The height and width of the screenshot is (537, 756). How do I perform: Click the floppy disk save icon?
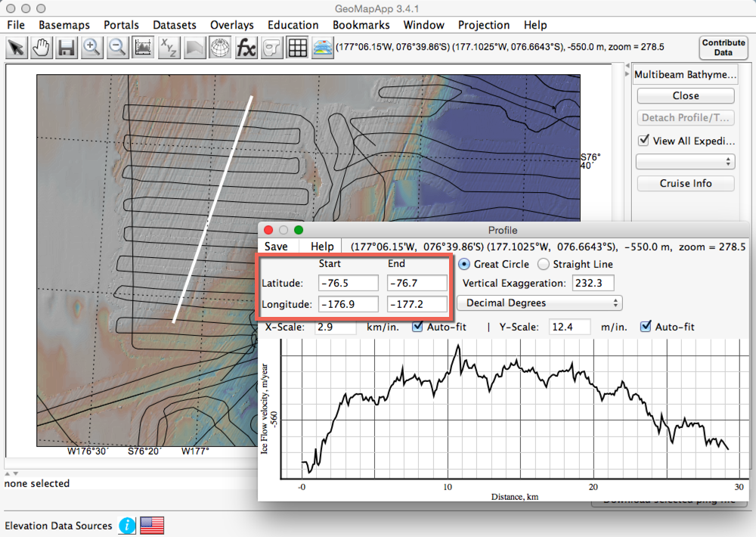[x=67, y=48]
